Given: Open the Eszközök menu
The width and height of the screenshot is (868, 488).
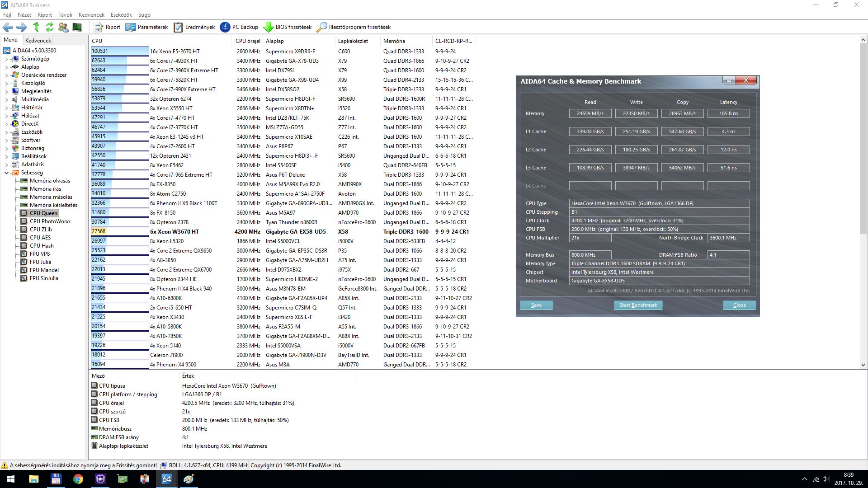Looking at the screenshot, I should (121, 15).
